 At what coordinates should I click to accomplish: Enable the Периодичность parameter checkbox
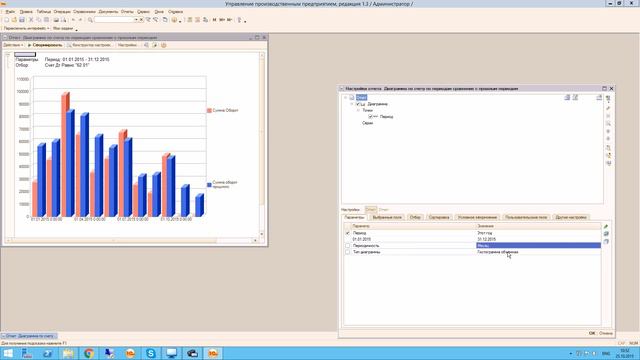point(348,246)
